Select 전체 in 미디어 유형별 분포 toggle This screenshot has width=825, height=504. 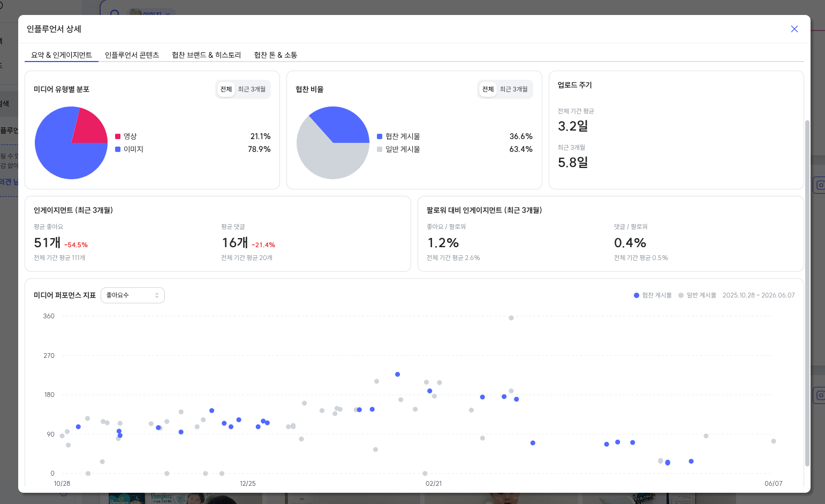pyautogui.click(x=226, y=89)
